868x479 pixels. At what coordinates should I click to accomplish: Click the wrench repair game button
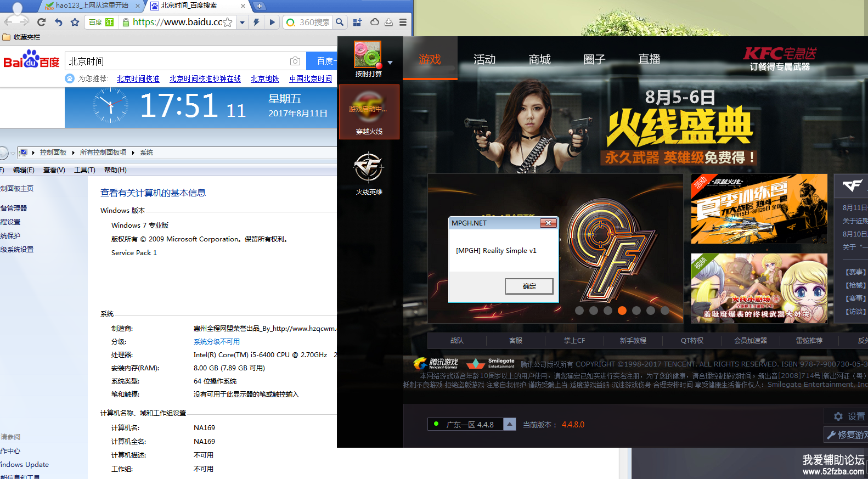click(x=847, y=435)
